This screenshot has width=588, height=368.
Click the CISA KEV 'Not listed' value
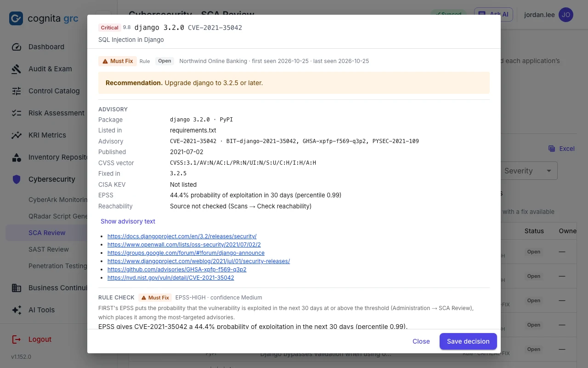[183, 184]
